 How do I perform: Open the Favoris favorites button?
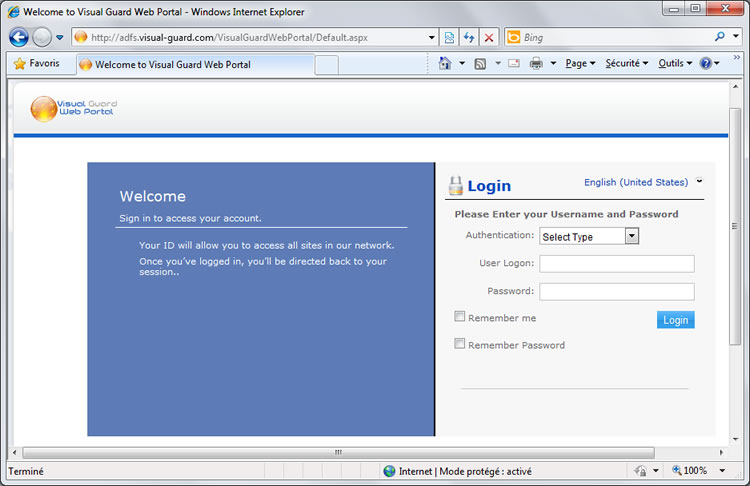(x=36, y=63)
